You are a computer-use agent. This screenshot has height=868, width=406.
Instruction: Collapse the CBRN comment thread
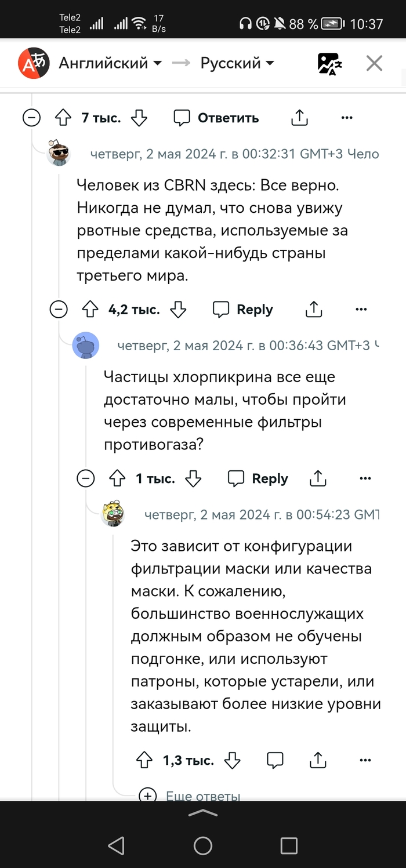tap(59, 310)
